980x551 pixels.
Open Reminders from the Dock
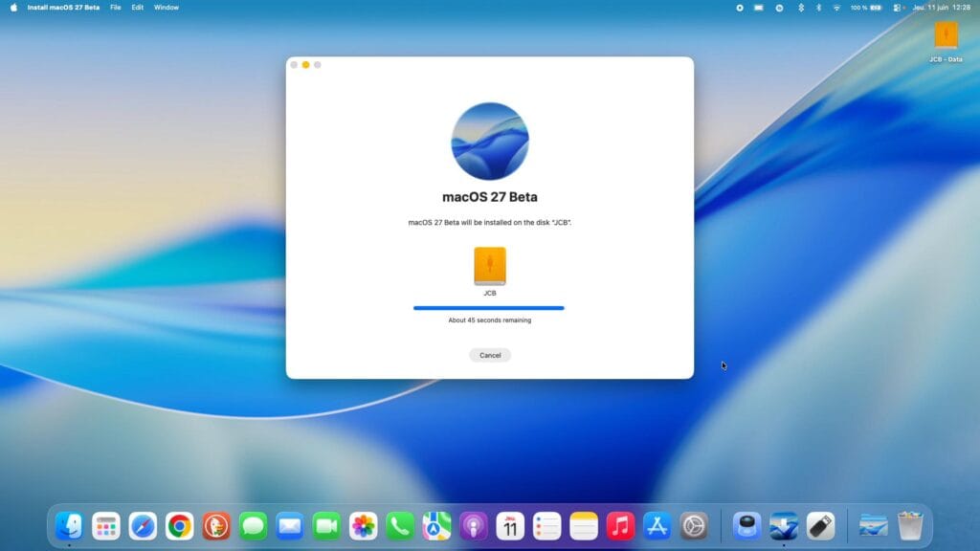pos(546,526)
